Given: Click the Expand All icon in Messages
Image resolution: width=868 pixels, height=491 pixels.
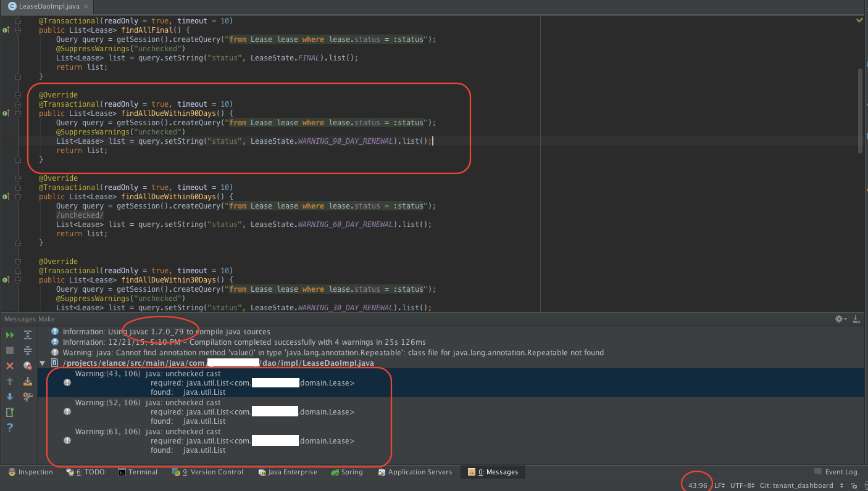Looking at the screenshot, I should click(28, 335).
